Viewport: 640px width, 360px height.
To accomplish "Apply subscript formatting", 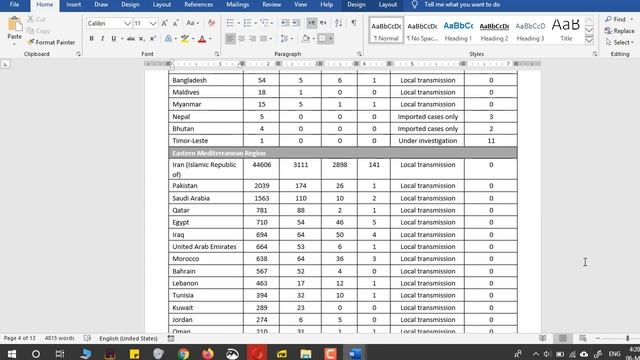I will [x=141, y=39].
